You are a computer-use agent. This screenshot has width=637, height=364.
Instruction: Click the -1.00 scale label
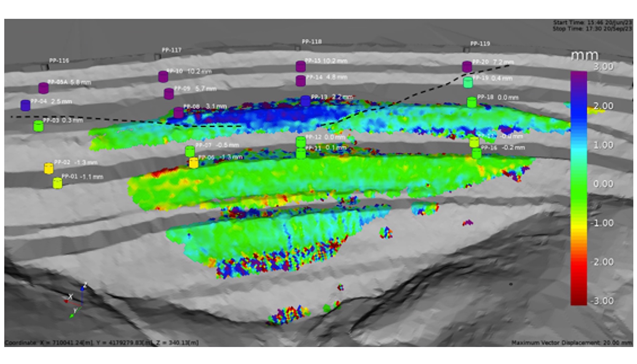[602, 223]
